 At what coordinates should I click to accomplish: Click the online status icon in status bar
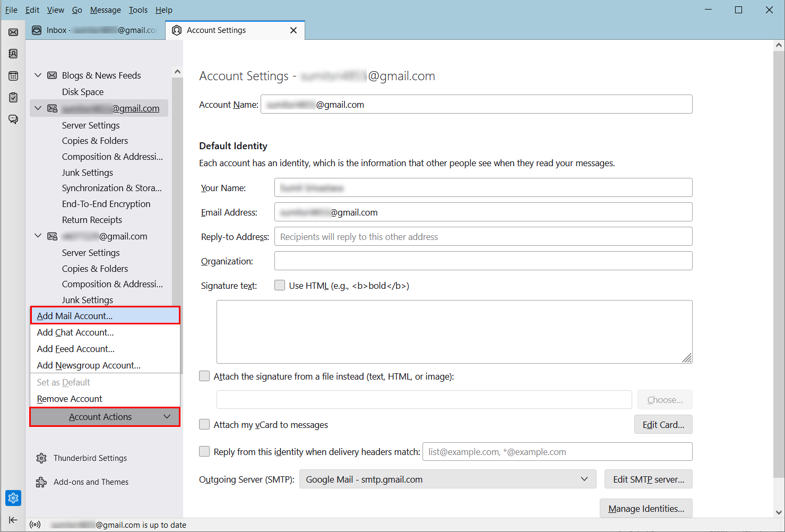35,525
